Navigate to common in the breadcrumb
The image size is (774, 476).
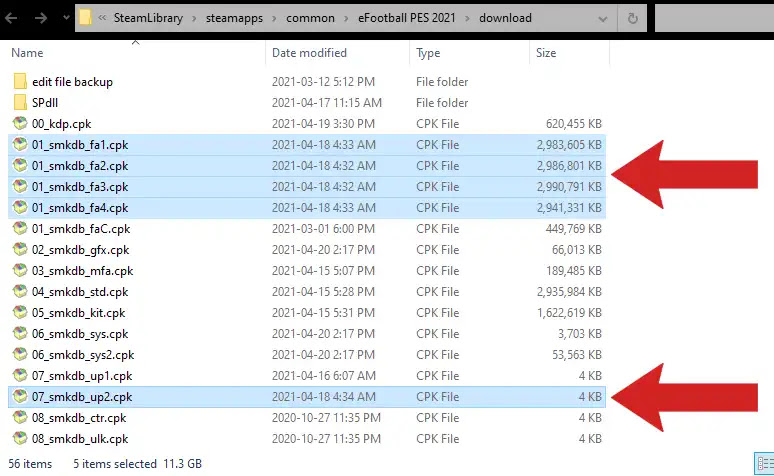[310, 18]
